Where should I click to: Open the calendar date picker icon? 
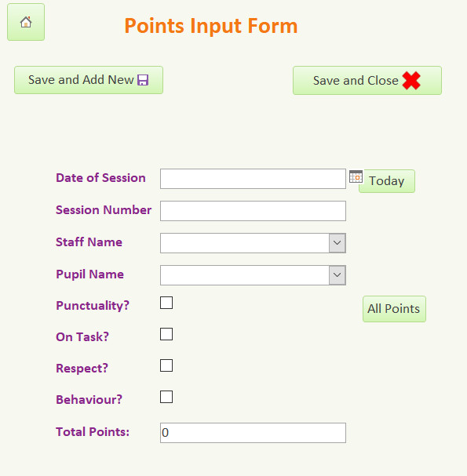(356, 176)
